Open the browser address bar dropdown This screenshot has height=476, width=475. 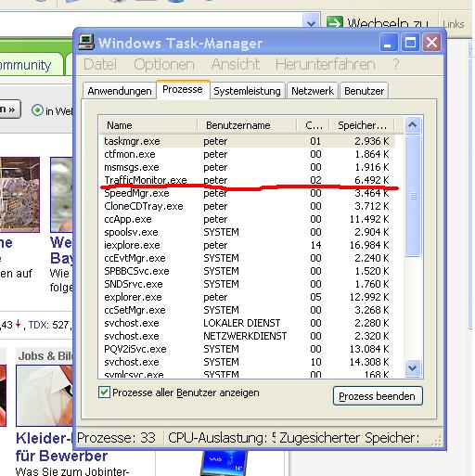point(311,21)
